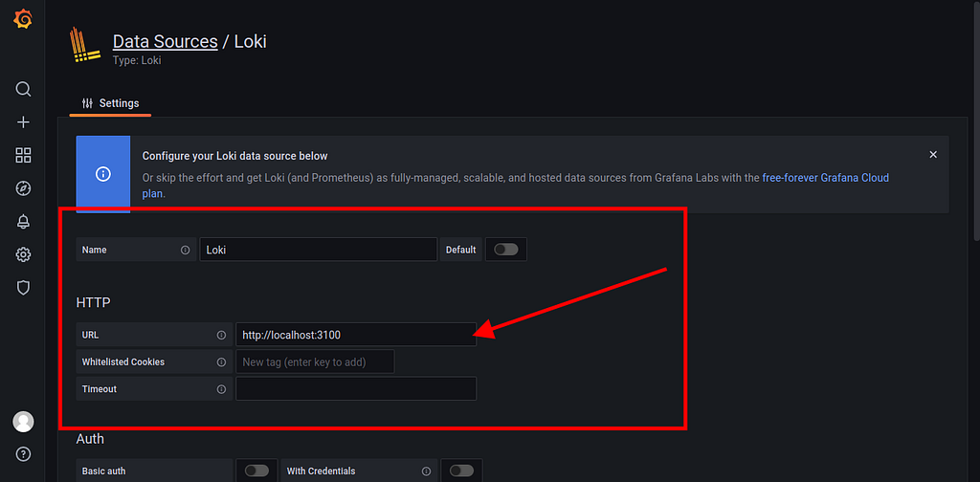Select the Settings tab
Screen dimensions: 980x482
pyautogui.click(x=111, y=103)
